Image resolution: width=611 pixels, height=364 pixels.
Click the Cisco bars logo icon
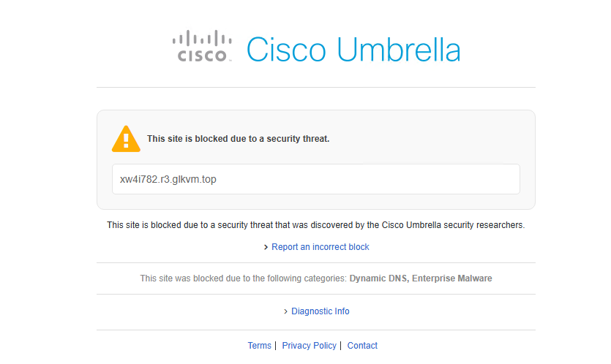point(201,39)
